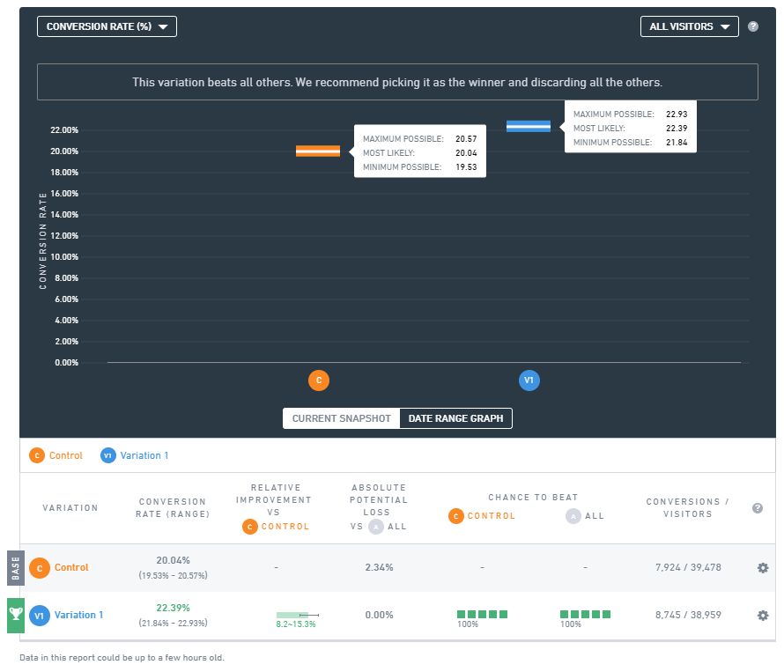Open the Variation 1 settings gear
Screen dimensions: 784x672
763,615
